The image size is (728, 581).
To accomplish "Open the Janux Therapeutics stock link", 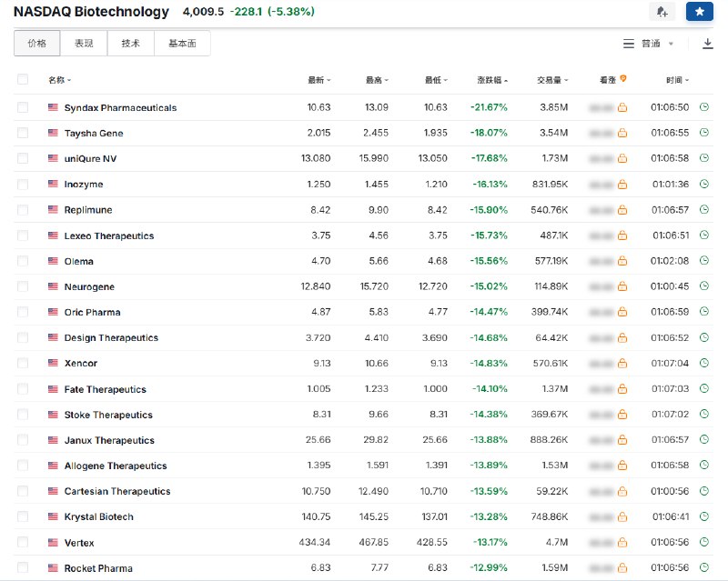I will (x=109, y=440).
